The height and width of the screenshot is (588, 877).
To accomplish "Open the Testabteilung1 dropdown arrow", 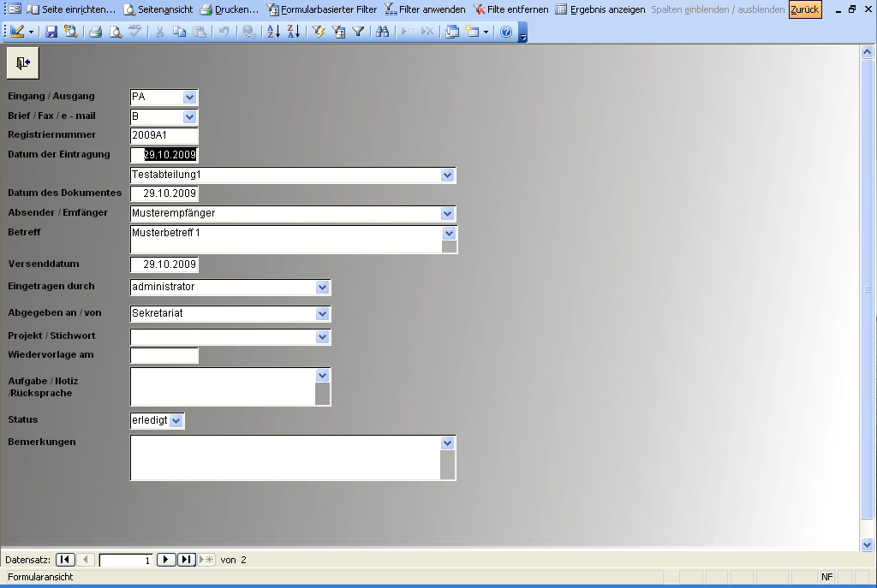I will [x=447, y=175].
